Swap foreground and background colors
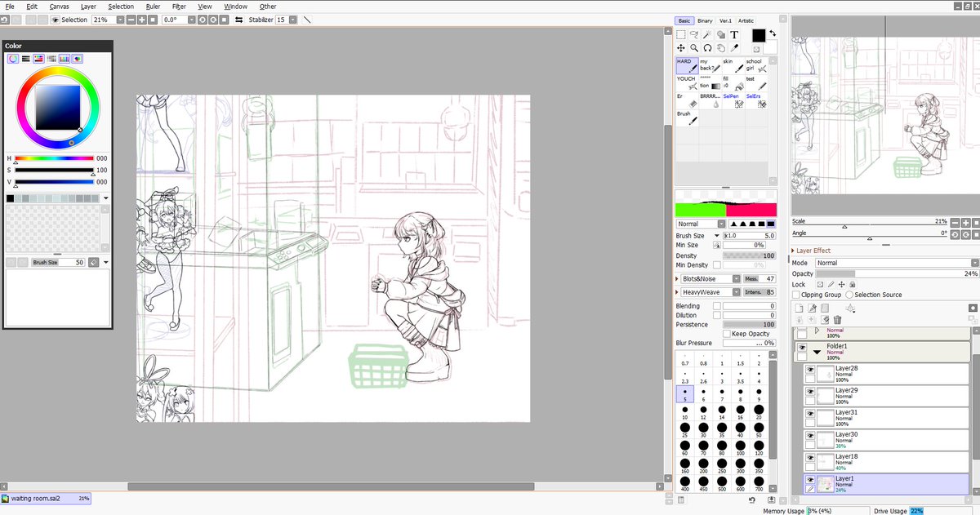 [x=772, y=33]
